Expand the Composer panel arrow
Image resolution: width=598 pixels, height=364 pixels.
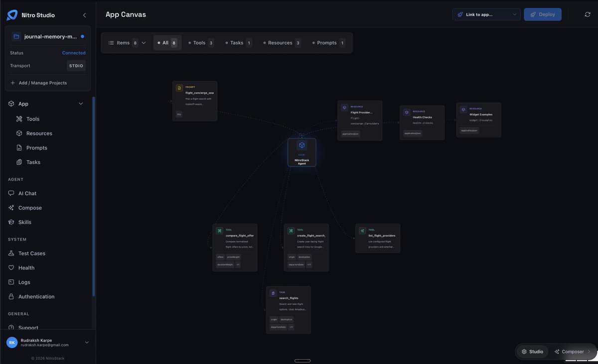point(589,352)
